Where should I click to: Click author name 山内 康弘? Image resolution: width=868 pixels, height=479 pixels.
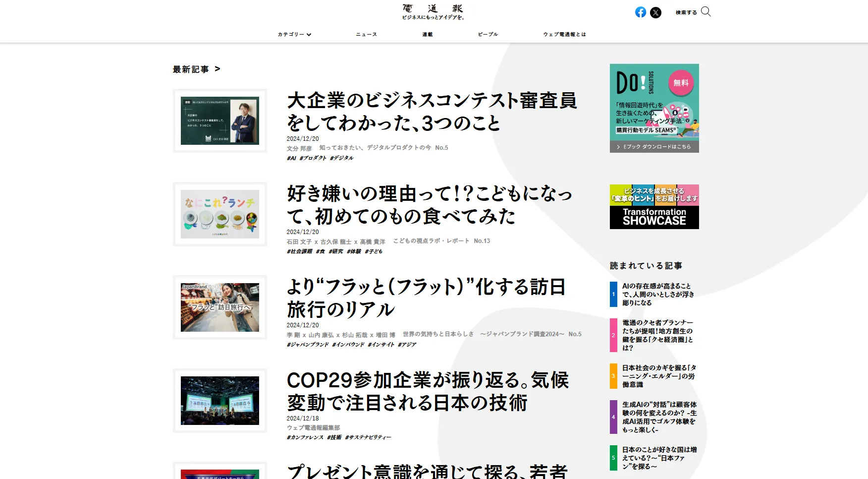[321, 335]
